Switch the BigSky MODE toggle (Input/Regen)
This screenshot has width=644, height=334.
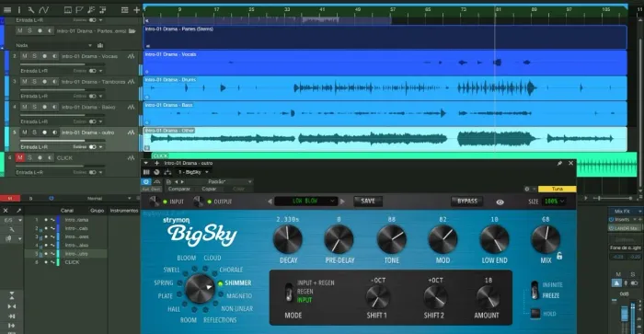(289, 292)
